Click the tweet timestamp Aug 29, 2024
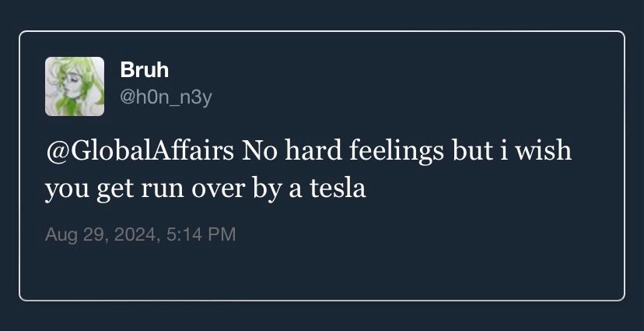This screenshot has width=644, height=331. point(140,234)
